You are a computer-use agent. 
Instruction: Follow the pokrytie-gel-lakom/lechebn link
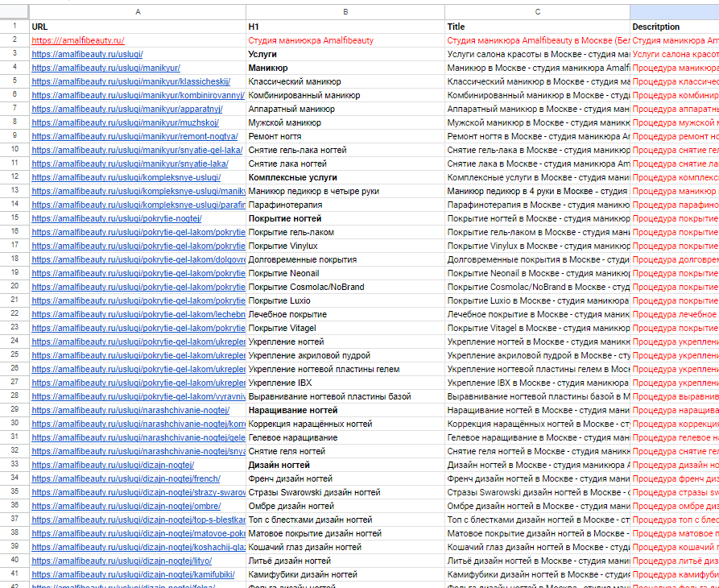pos(138,315)
